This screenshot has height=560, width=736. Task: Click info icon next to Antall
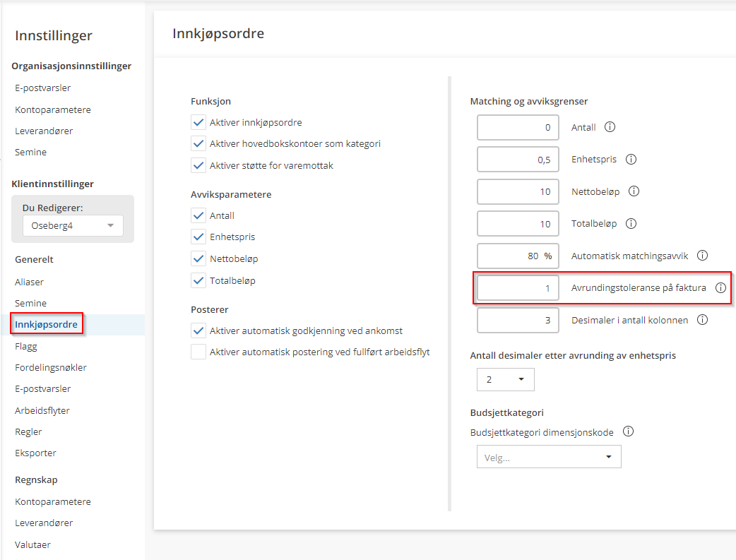[610, 128]
